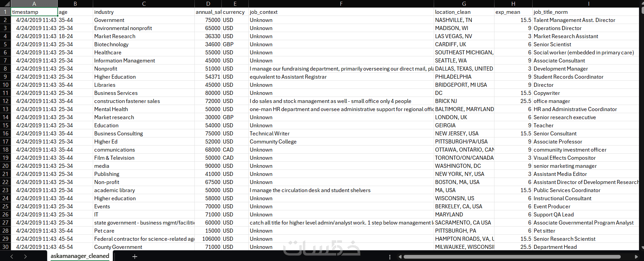Select column A header
This screenshot has height=261, width=644.
(34, 4)
